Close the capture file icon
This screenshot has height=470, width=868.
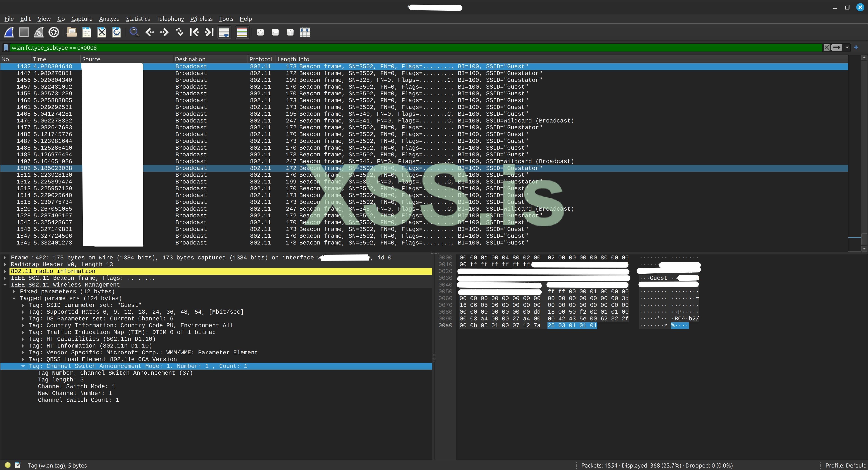pyautogui.click(x=101, y=32)
